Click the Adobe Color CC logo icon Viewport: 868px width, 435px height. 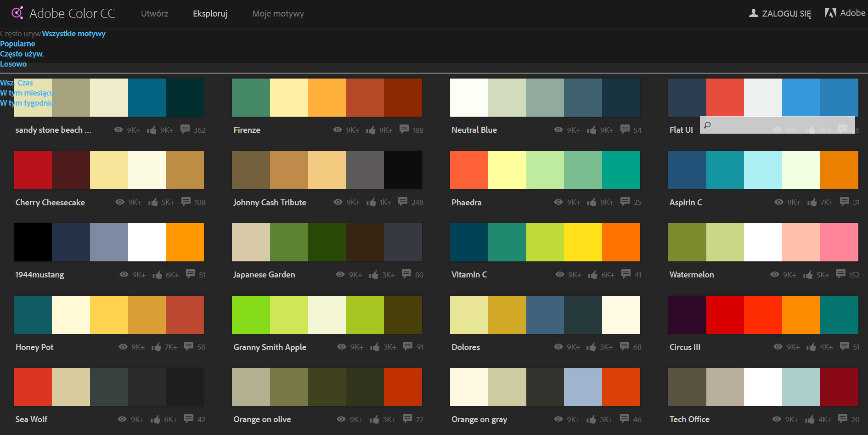point(17,13)
